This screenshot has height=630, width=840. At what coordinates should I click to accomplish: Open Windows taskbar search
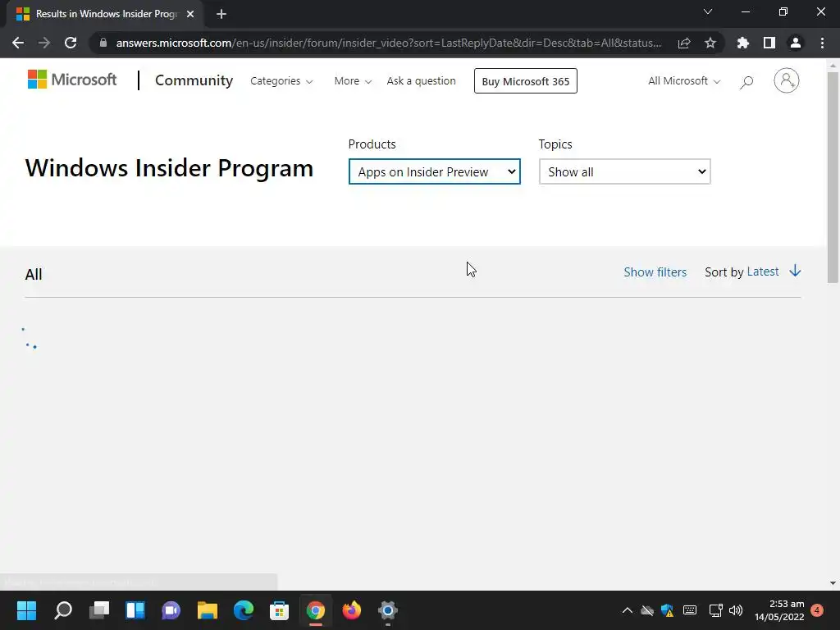(x=62, y=610)
